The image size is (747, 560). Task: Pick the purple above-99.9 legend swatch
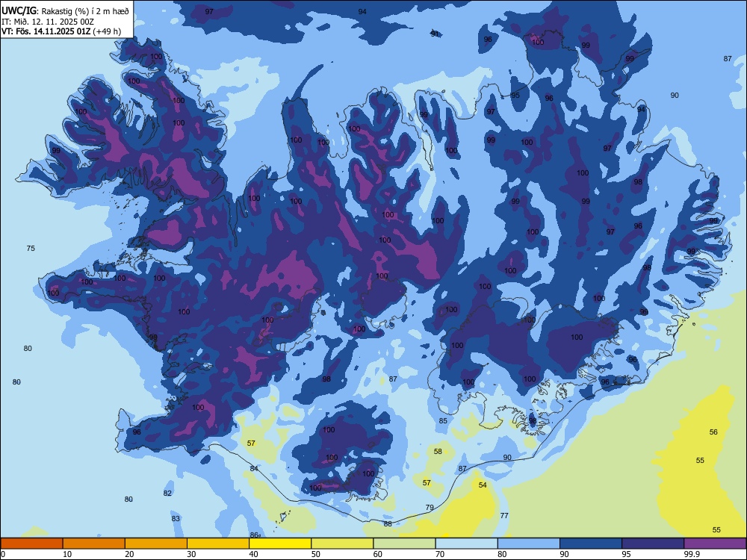tap(715, 544)
